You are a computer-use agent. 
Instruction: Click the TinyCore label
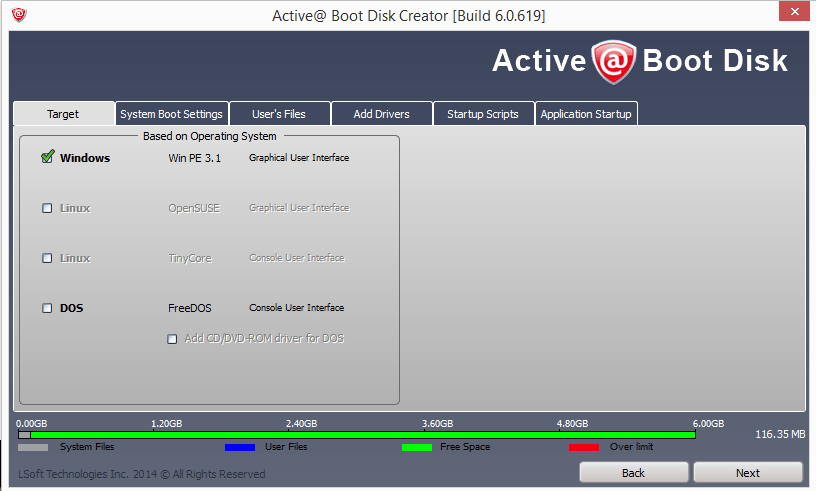[x=190, y=258]
